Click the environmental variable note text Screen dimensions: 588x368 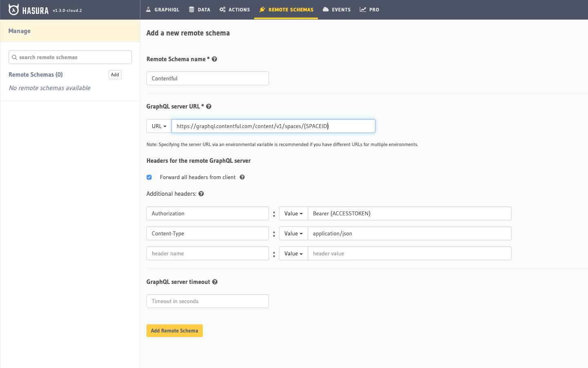coord(282,144)
